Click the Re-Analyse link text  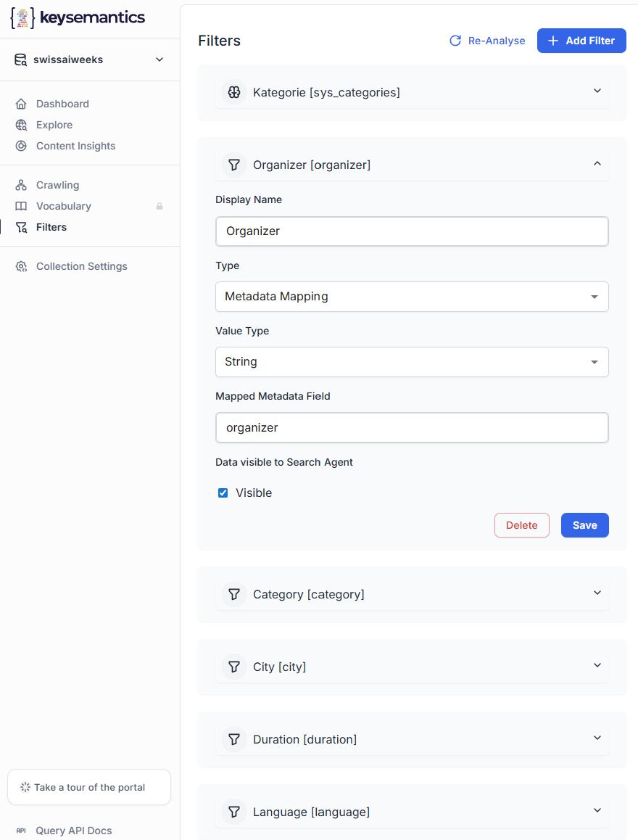[497, 41]
